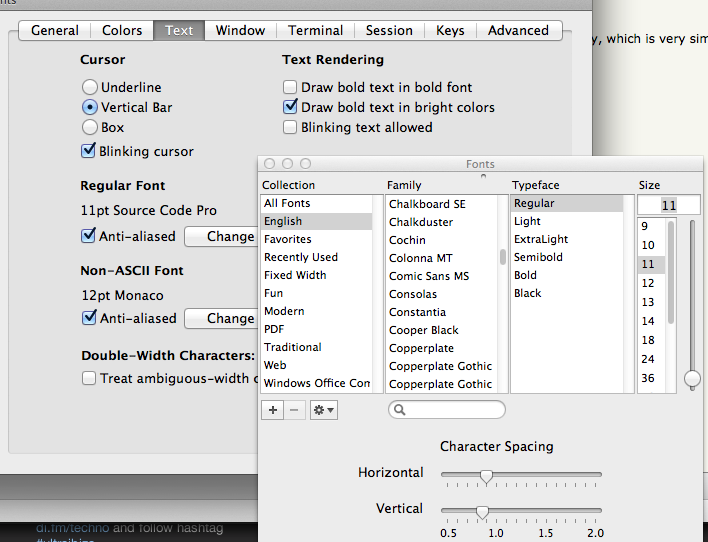Choose Constantia font family

point(442,312)
